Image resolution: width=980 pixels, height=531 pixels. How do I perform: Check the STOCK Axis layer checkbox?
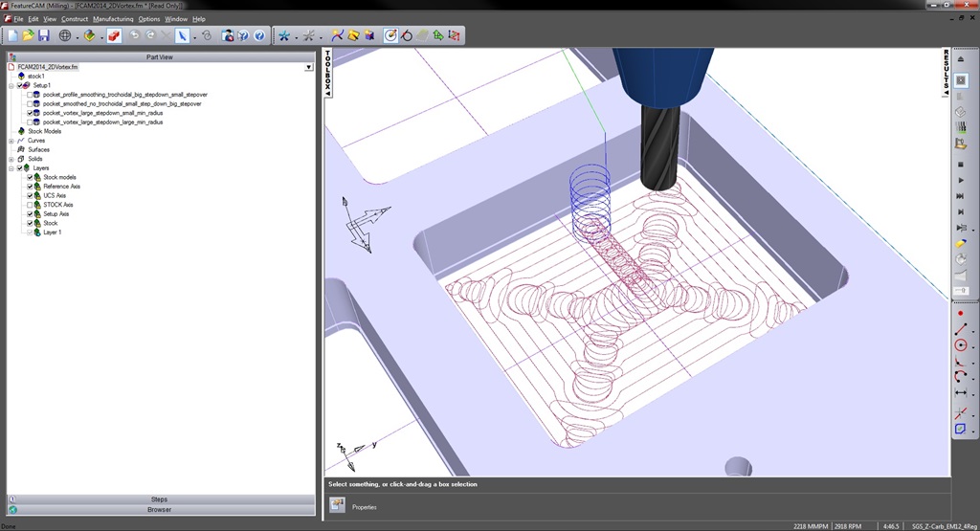point(30,205)
